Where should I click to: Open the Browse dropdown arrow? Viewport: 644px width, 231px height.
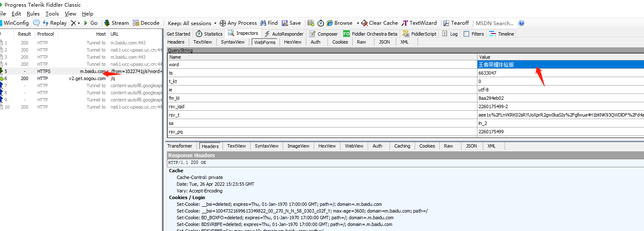pos(358,23)
